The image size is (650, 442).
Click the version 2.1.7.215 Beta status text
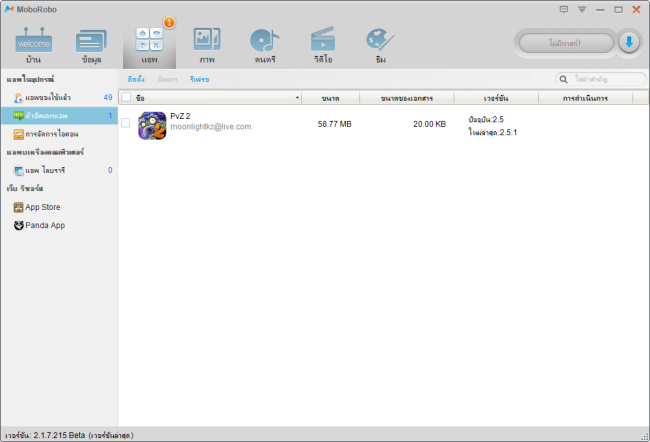pyautogui.click(x=70, y=435)
